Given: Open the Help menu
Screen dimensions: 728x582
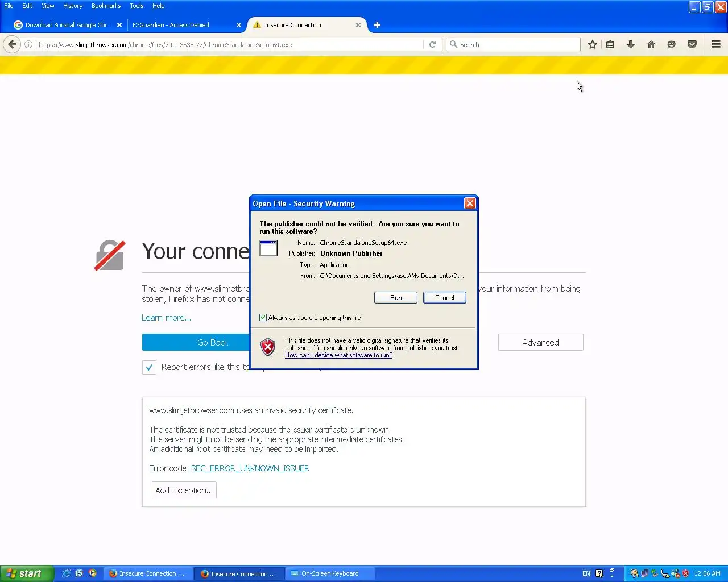Looking at the screenshot, I should tap(158, 6).
